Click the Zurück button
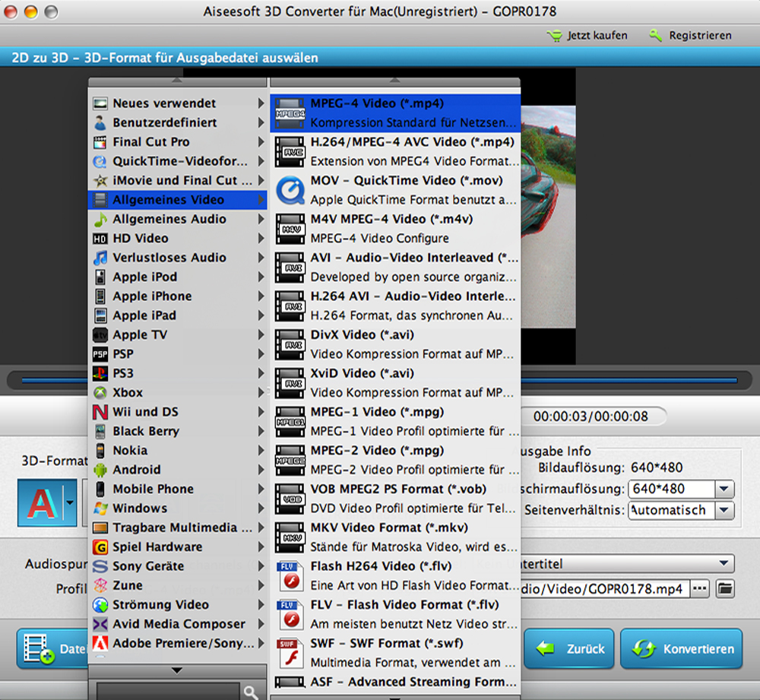This screenshot has height=700, width=760. click(570, 649)
